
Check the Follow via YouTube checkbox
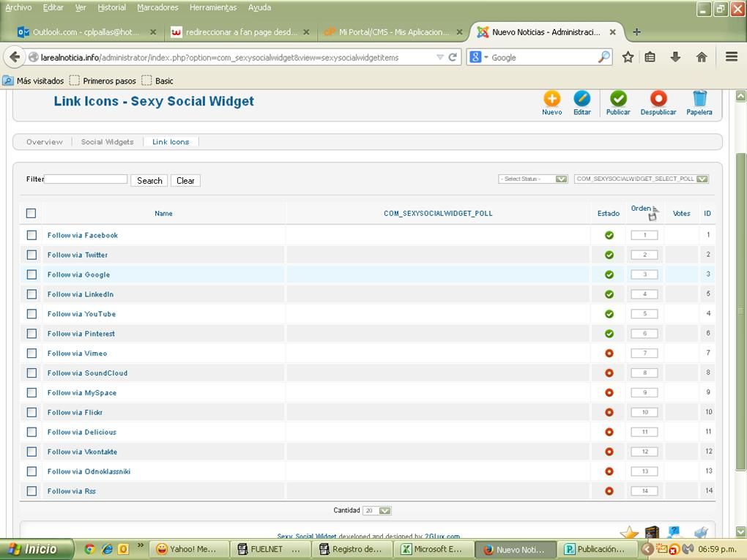click(31, 314)
